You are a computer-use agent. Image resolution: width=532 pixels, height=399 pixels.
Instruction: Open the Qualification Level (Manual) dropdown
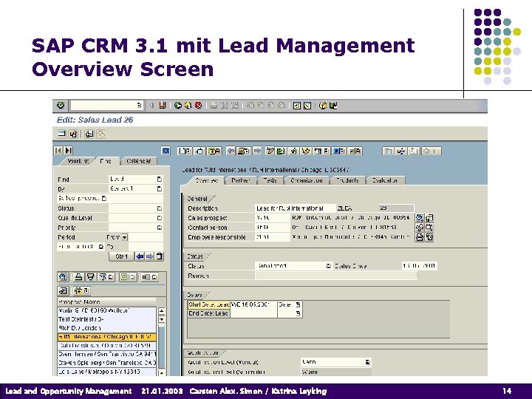pos(367,362)
